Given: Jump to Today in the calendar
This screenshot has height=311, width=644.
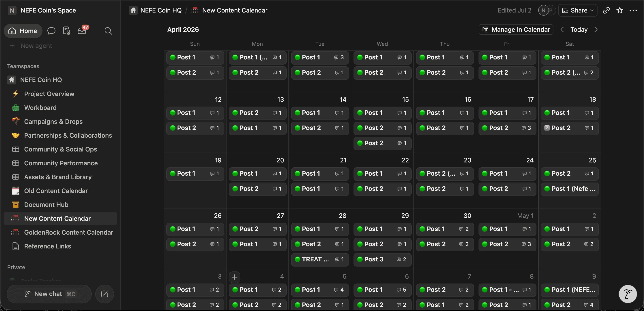Looking at the screenshot, I should click(x=579, y=29).
